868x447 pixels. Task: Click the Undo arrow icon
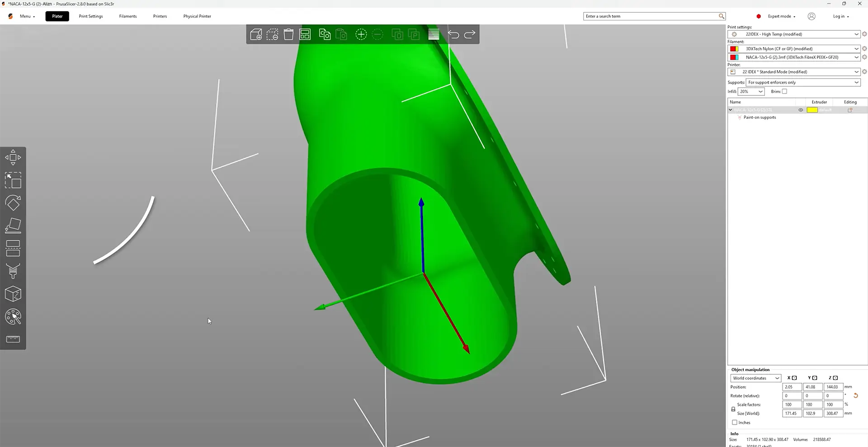tap(453, 34)
